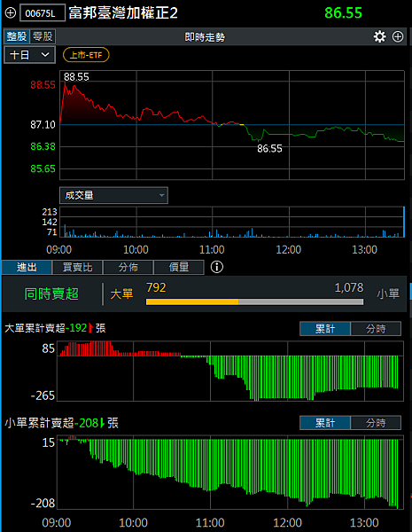Click the 小單 count 1,078
Screen dimensions: 412x532
[349, 287]
